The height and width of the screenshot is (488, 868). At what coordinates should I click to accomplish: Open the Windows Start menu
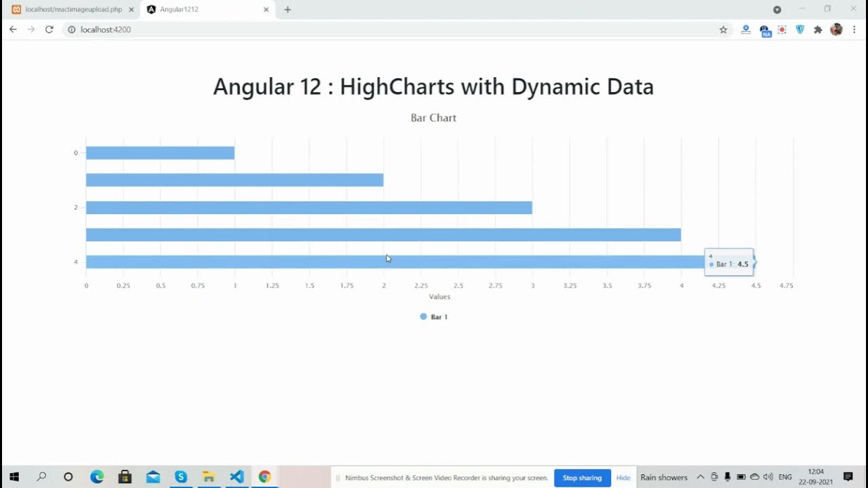pos(14,477)
